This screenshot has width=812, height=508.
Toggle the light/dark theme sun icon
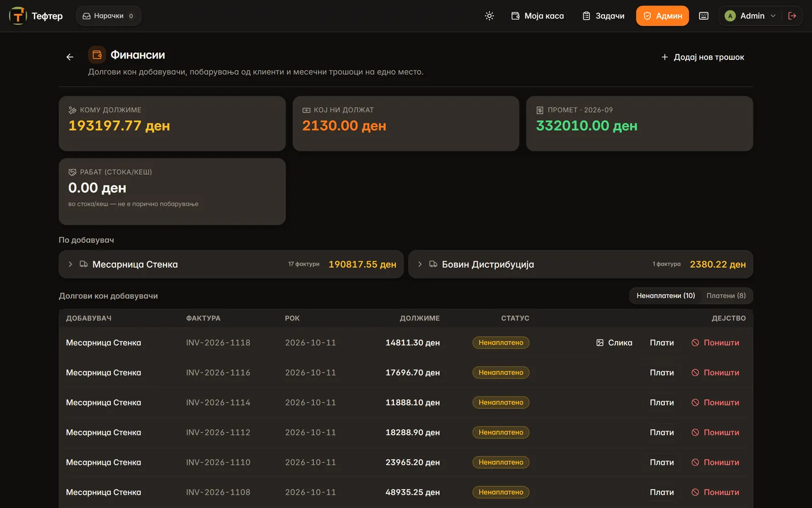click(489, 16)
